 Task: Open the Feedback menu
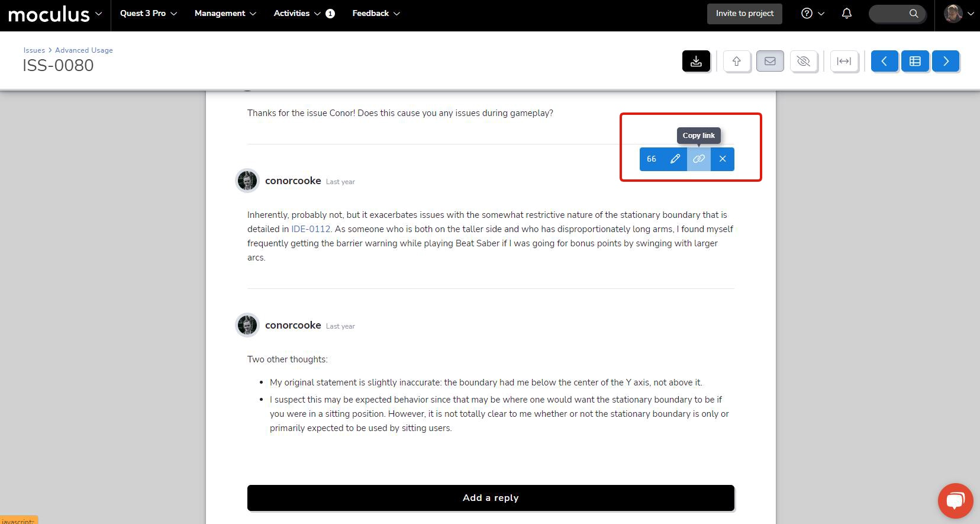click(x=376, y=13)
